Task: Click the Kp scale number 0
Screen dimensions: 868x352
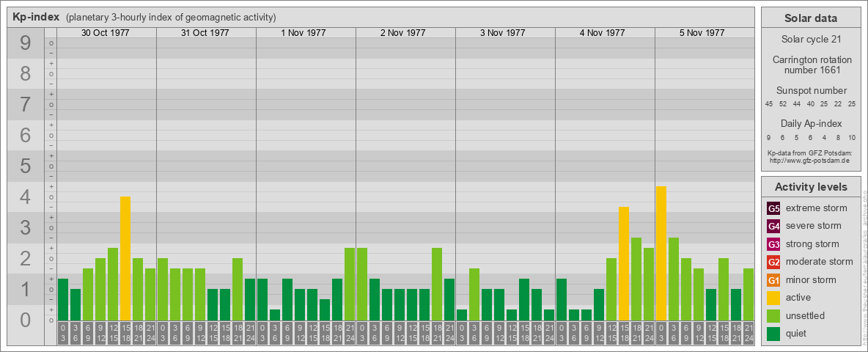Action: (26, 319)
